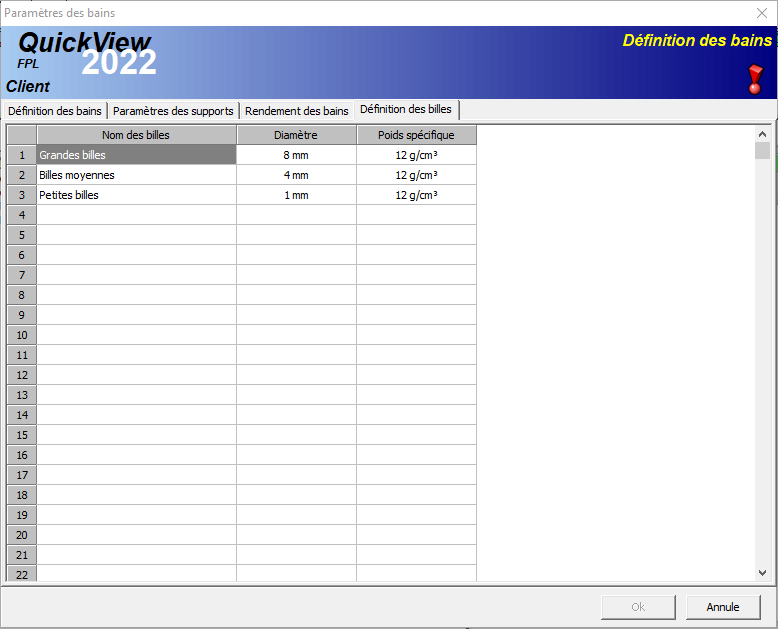Click the Poids spécifique column header
This screenshot has width=778, height=629.
(x=416, y=135)
